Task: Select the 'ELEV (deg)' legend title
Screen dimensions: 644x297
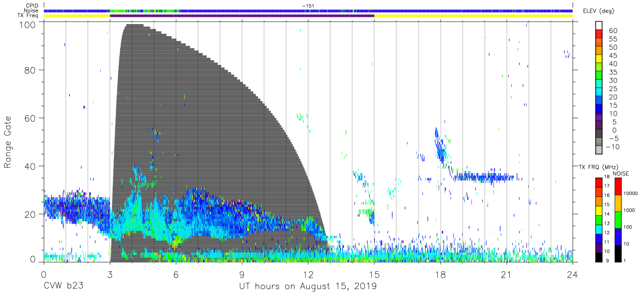Action: (x=598, y=11)
